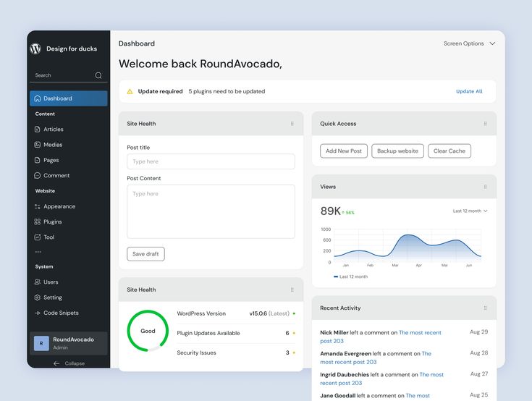
Task: Expand the three-dots more menu in sidebar
Action: (38, 252)
